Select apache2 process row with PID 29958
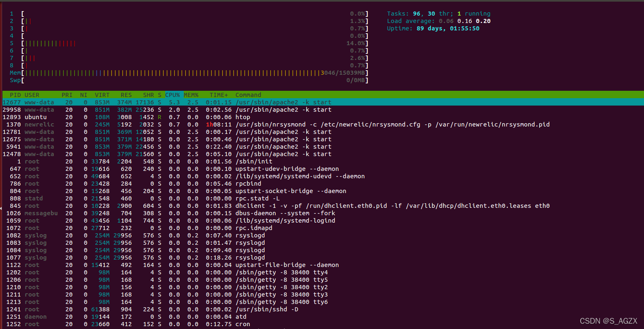This screenshot has width=644, height=329. click(323, 110)
